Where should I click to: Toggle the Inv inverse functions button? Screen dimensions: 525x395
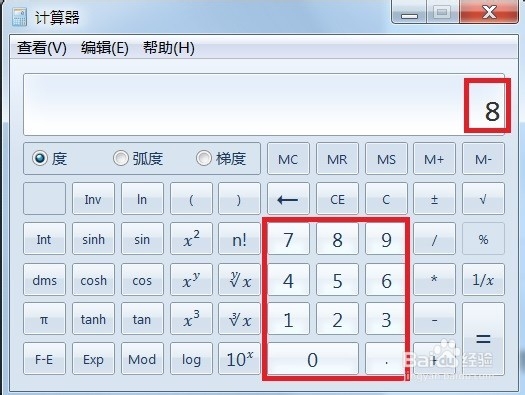pos(93,199)
